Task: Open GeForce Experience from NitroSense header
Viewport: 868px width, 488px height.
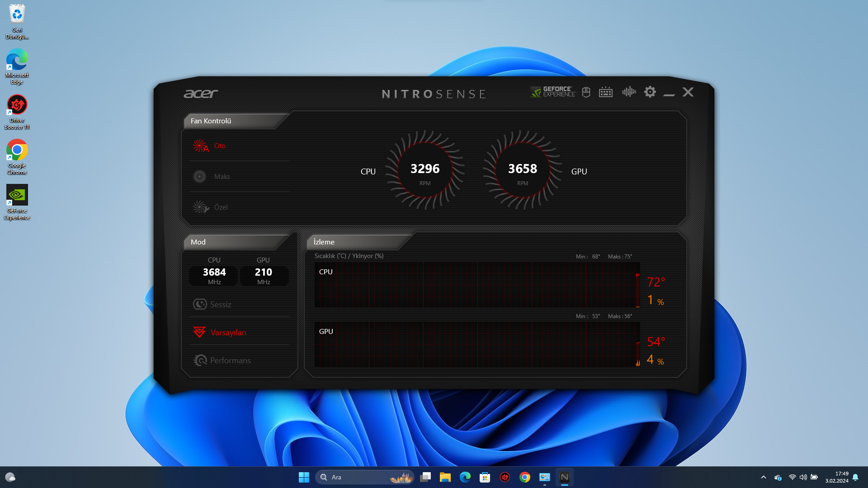Action: point(553,92)
